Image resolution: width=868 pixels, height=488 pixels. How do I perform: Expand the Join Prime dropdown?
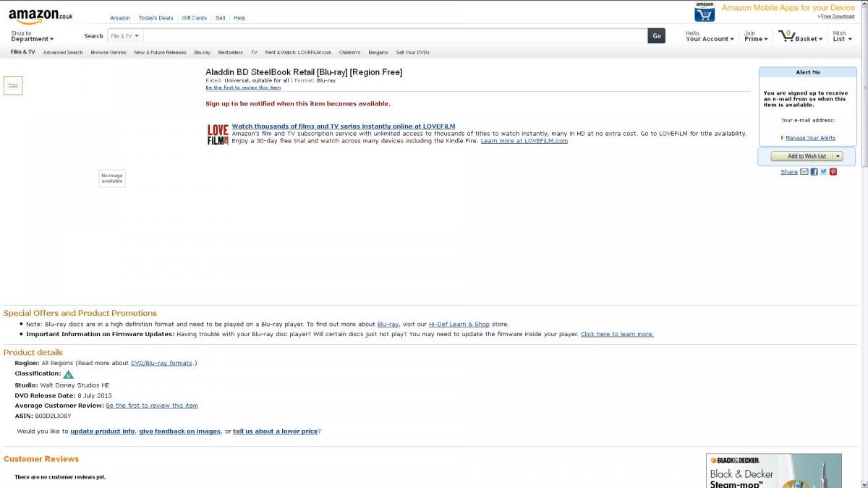click(756, 36)
